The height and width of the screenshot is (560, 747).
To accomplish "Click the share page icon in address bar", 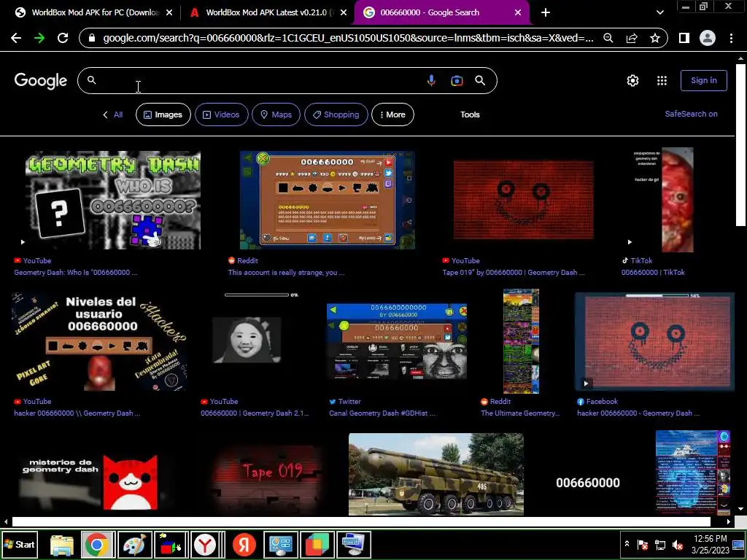I will tap(632, 38).
